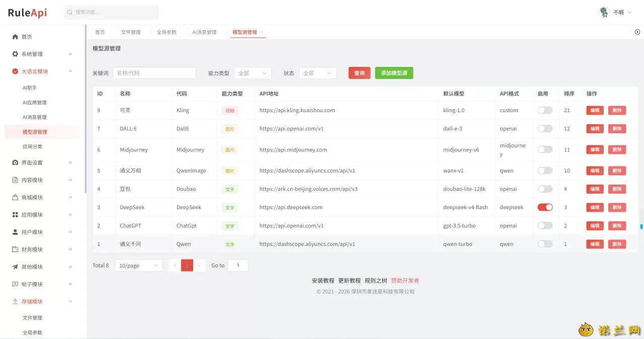The width and height of the screenshot is (644, 339).
Task: Disable the DeepSeek enable switch
Action: (x=545, y=207)
